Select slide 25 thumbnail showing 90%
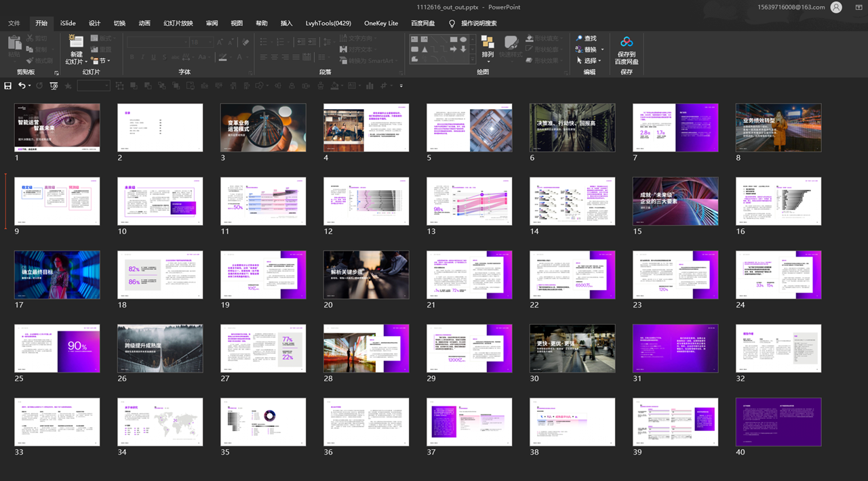 click(57, 348)
